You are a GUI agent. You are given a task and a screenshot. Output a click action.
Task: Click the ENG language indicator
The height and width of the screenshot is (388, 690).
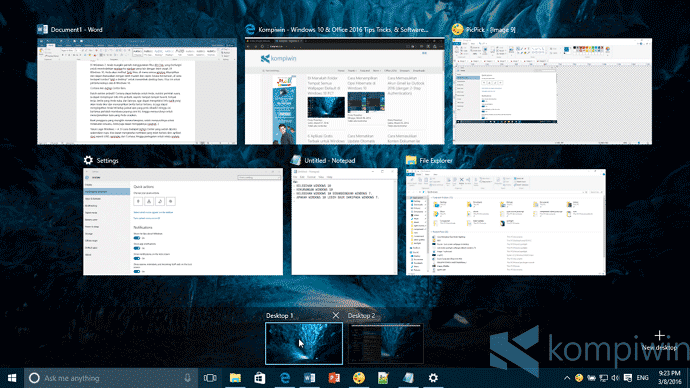point(642,378)
